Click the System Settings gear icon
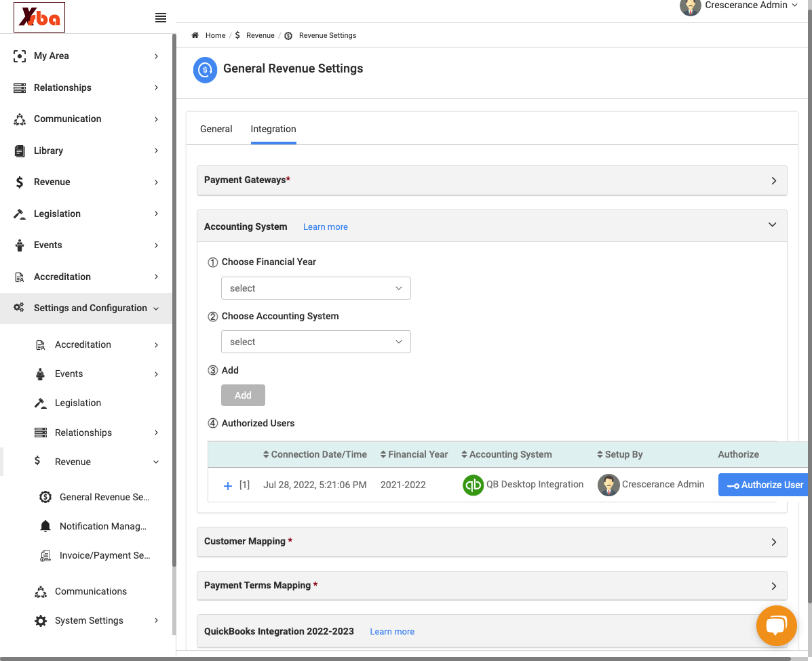The height and width of the screenshot is (661, 812). pos(41,620)
